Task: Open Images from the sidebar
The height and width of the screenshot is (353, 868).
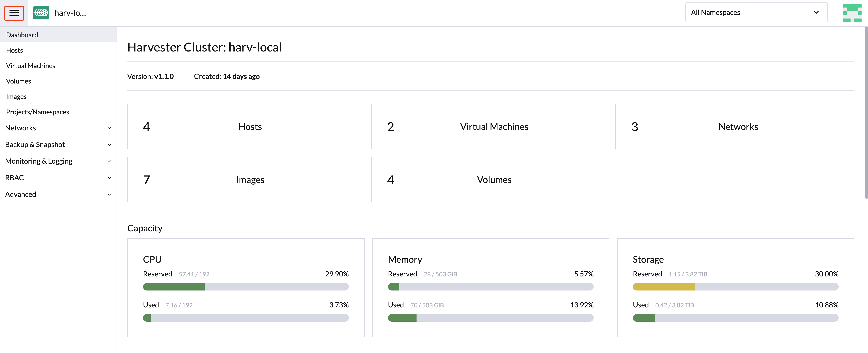Action: [16, 97]
